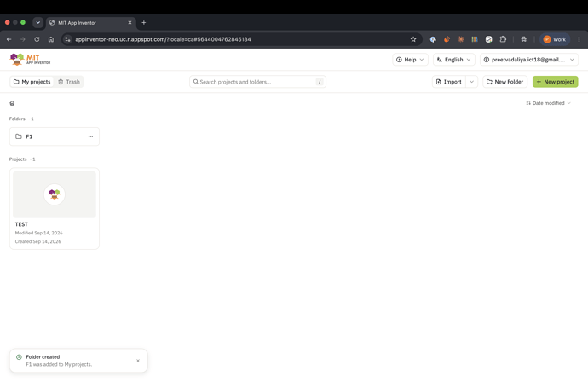This screenshot has height=382, width=588.
Task: Click the home breadcrumb icon
Action: (12, 103)
